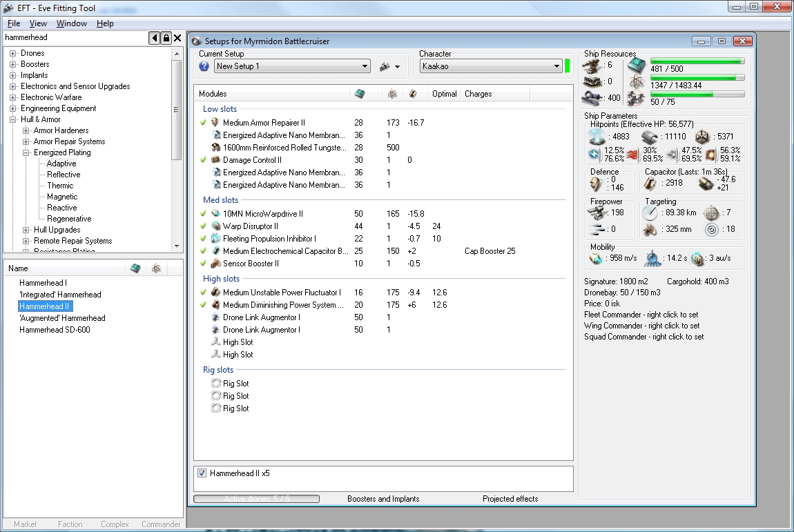Click the market tree vertical scrollbar
Image resolution: width=794 pixels, height=532 pixels.
pos(176,150)
